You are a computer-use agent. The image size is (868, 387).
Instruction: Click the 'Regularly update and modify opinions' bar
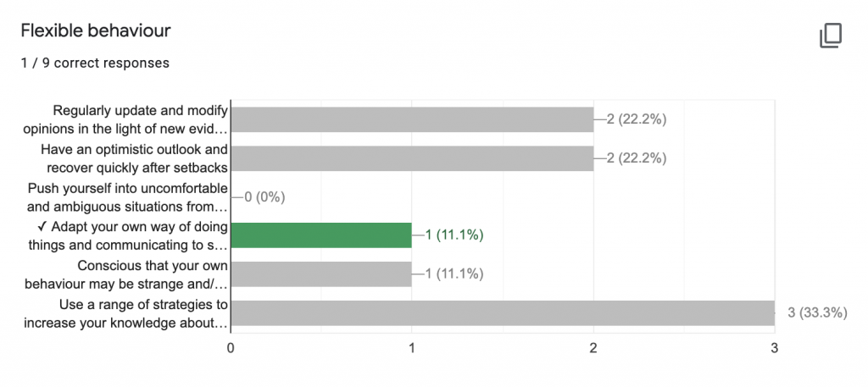pos(411,119)
